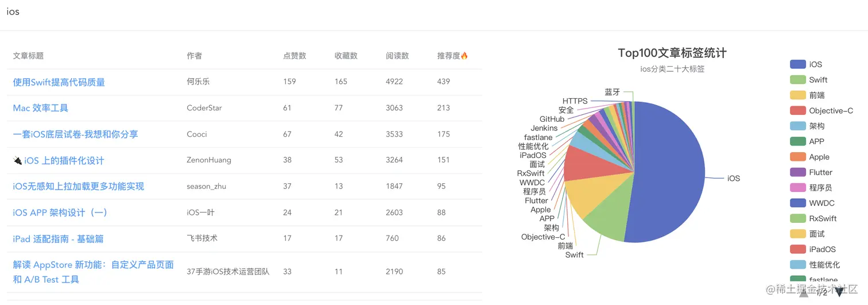Click the 阅读数 column header
This screenshot has height=305, width=868.
click(x=397, y=56)
